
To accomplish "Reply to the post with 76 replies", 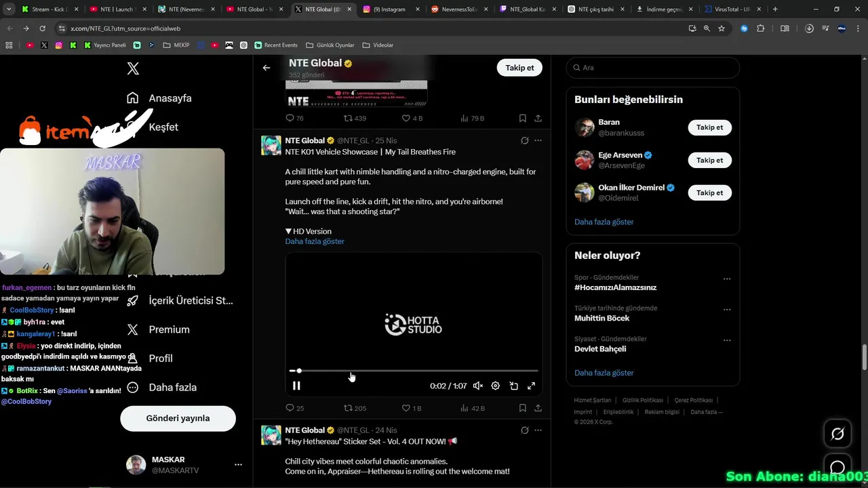I will (x=294, y=118).
